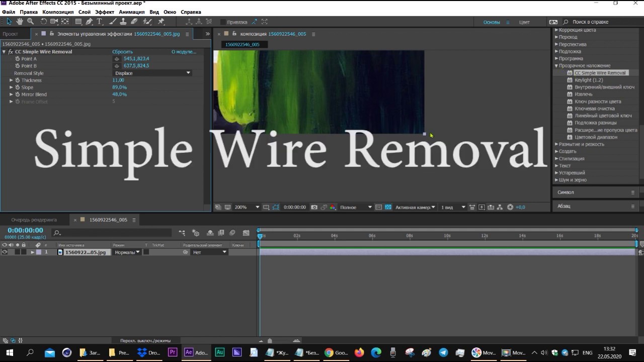Click the snapshot camera icon in viewer

314,207
